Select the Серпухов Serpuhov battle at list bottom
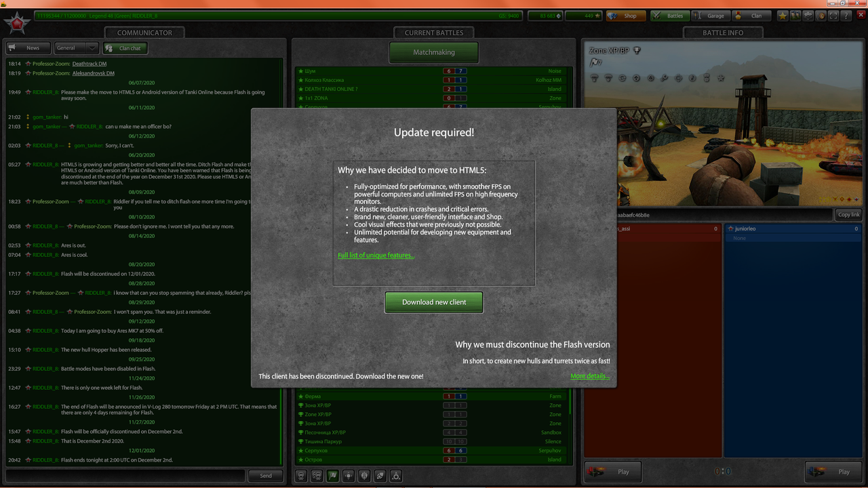Viewport: 868px width, 488px height. point(431,451)
